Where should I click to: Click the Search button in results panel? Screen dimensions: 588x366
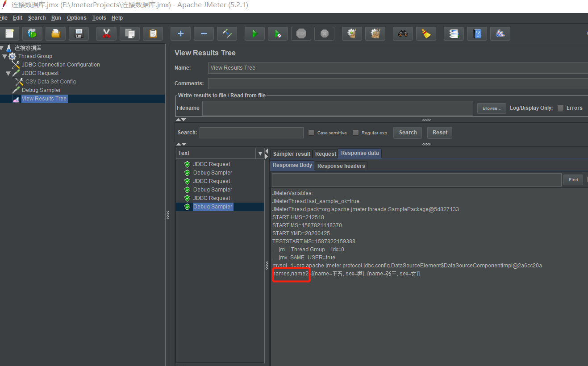coord(408,133)
